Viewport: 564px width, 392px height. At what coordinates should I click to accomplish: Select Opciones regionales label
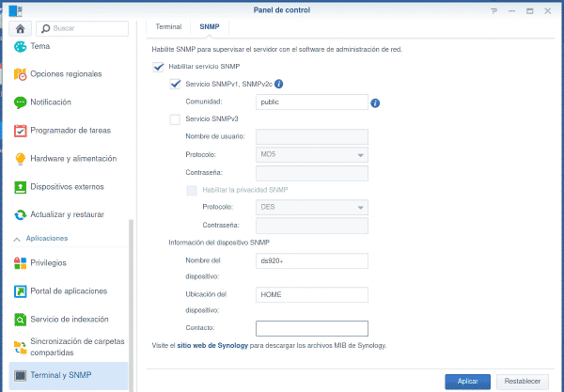click(66, 74)
